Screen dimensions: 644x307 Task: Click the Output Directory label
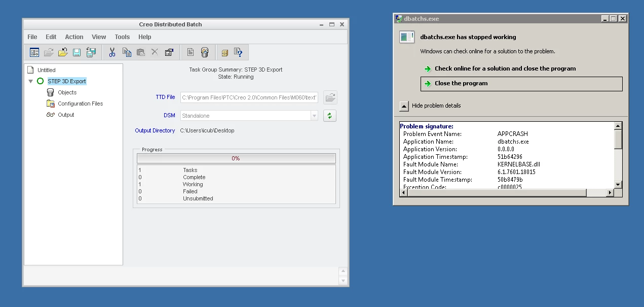[x=155, y=131]
